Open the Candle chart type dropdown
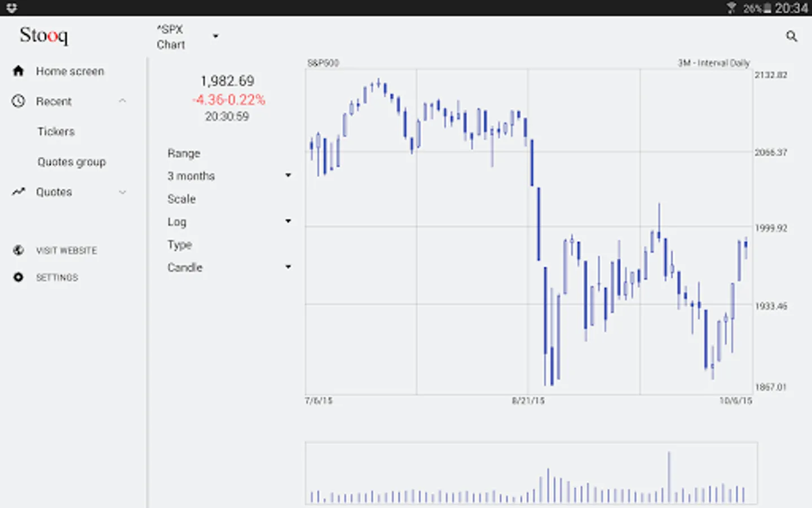 coord(288,267)
